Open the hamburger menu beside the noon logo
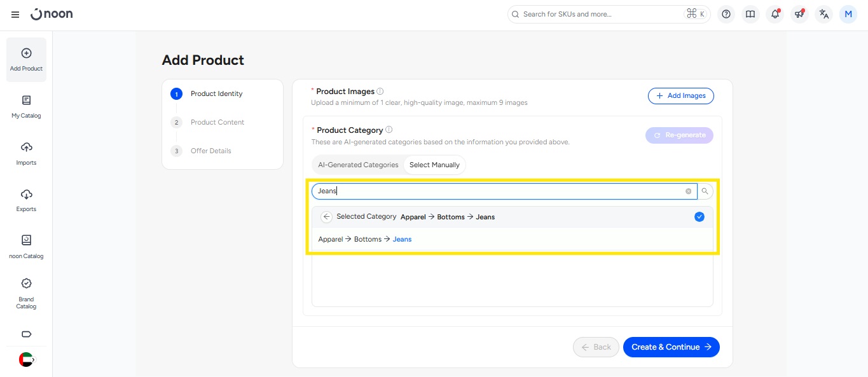The image size is (868, 377). coord(15,15)
